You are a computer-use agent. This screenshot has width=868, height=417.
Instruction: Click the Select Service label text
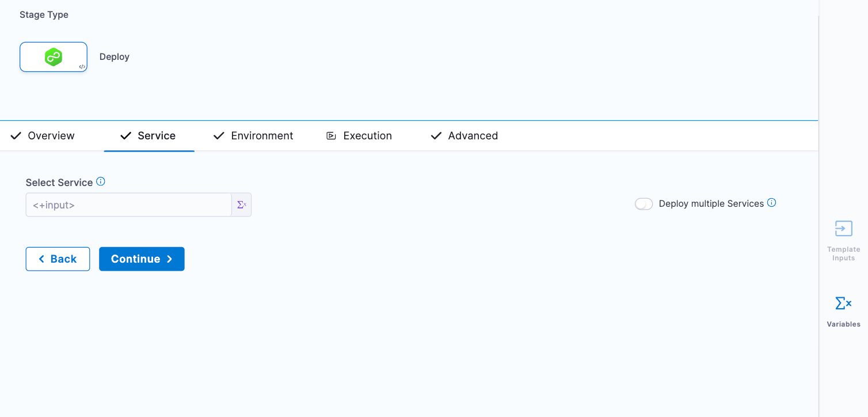point(59,183)
